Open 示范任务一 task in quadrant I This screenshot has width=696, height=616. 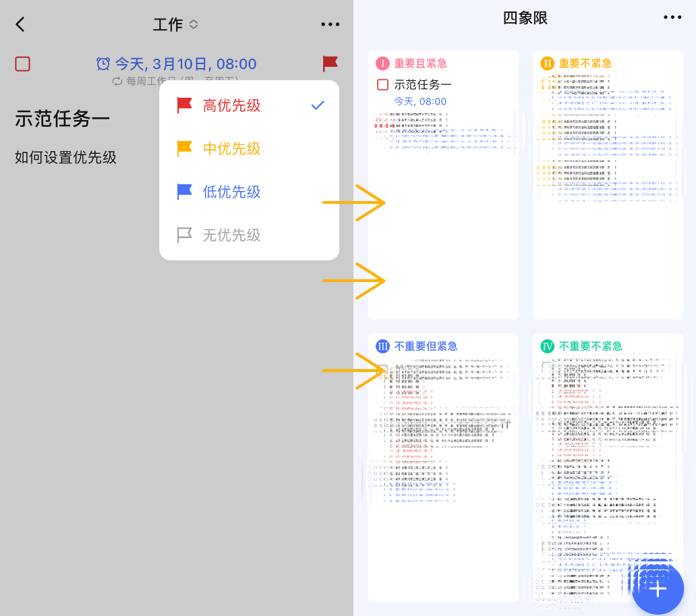pos(423,84)
